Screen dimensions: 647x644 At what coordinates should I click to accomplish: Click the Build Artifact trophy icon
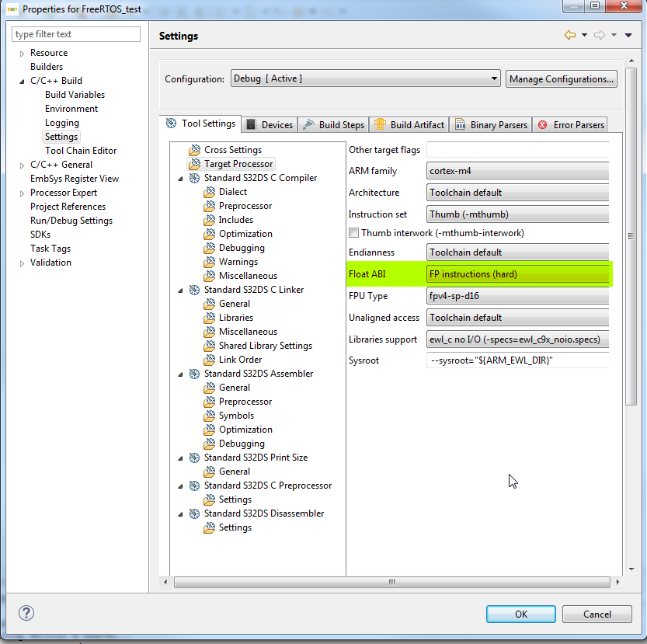tap(380, 124)
